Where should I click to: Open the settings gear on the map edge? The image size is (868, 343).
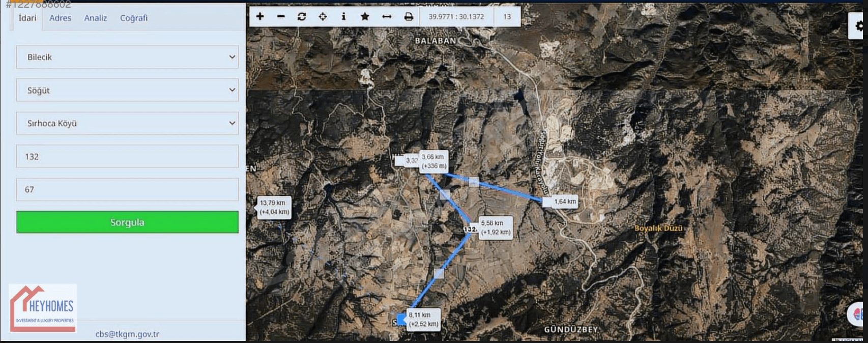(x=859, y=26)
